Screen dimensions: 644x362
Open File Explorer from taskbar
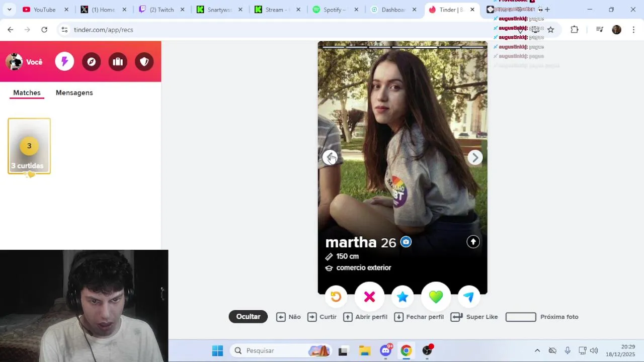(364, 350)
